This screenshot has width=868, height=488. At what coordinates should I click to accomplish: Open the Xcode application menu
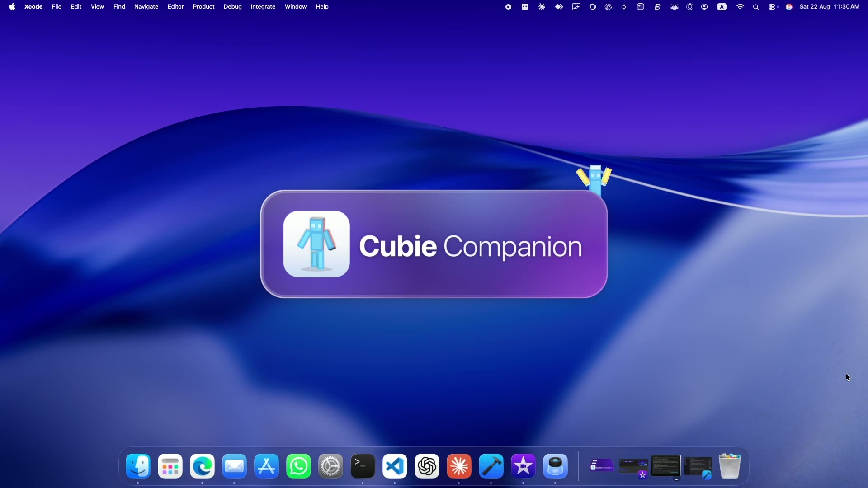[33, 7]
